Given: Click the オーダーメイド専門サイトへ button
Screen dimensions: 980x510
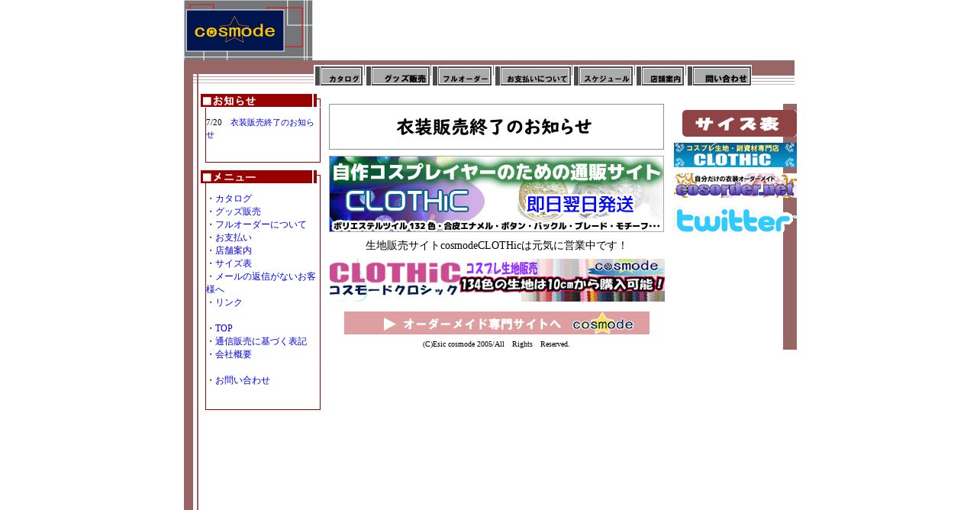Looking at the screenshot, I should 497,323.
